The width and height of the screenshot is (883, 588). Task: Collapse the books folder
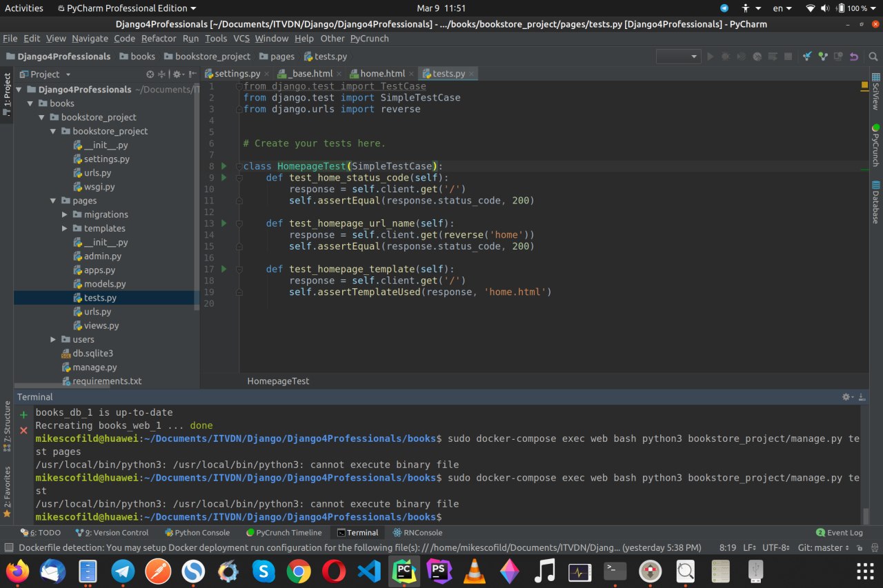coord(30,103)
